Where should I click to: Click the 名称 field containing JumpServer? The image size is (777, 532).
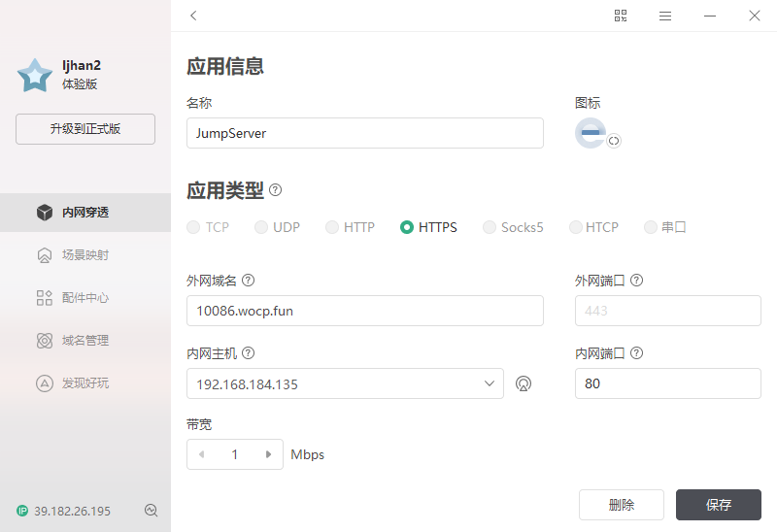point(365,133)
